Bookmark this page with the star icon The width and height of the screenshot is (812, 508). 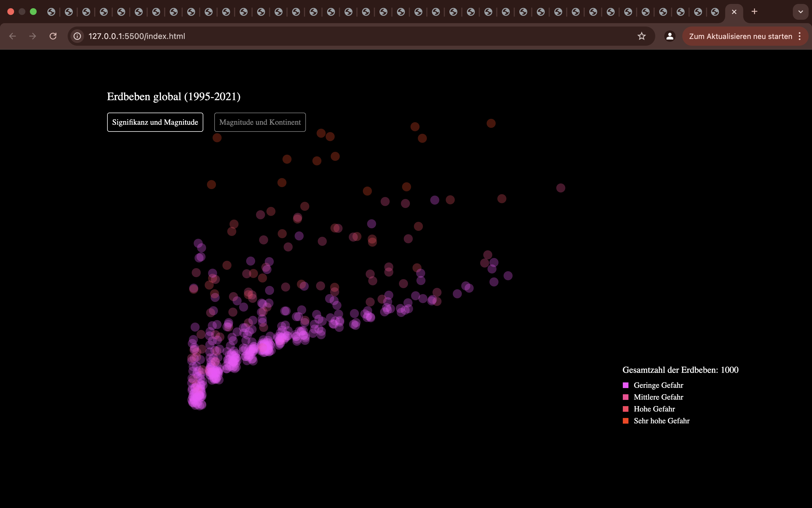tap(641, 36)
